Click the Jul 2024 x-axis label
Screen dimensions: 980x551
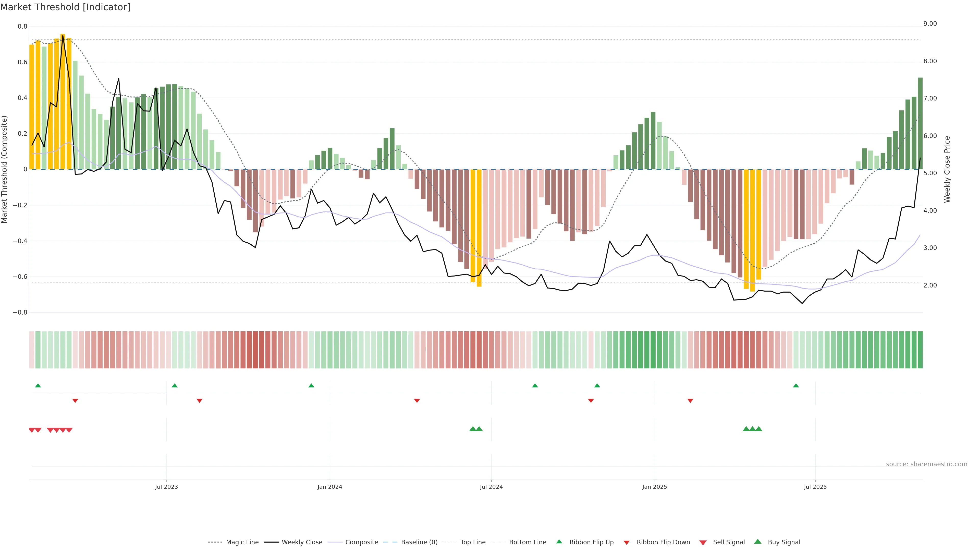(491, 487)
